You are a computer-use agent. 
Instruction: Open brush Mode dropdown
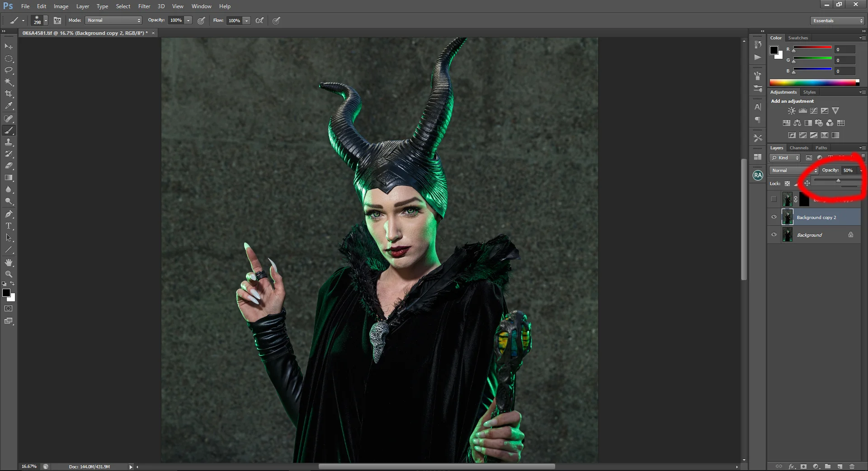[114, 20]
